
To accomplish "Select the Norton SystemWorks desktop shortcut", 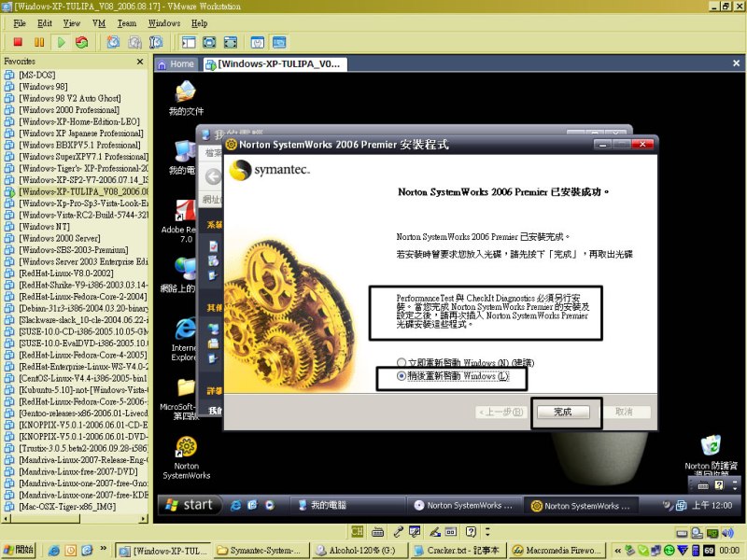I will [x=186, y=458].
